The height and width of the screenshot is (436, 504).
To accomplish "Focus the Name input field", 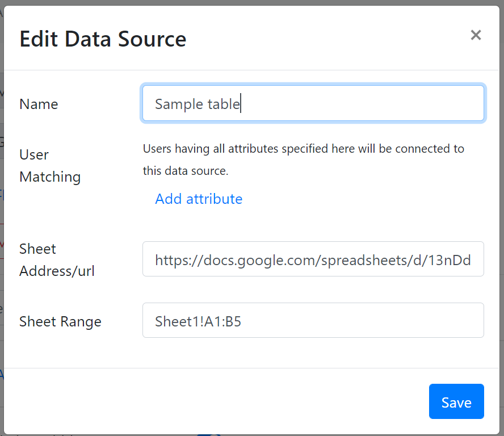I will (x=313, y=103).
